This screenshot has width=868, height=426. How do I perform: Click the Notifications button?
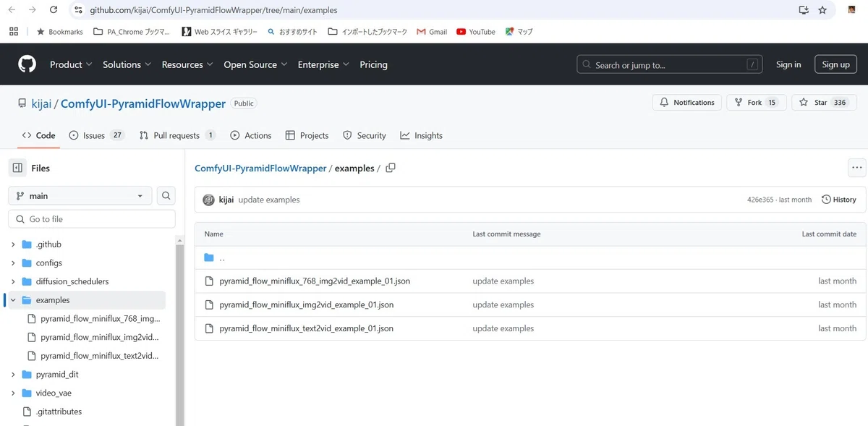686,103
